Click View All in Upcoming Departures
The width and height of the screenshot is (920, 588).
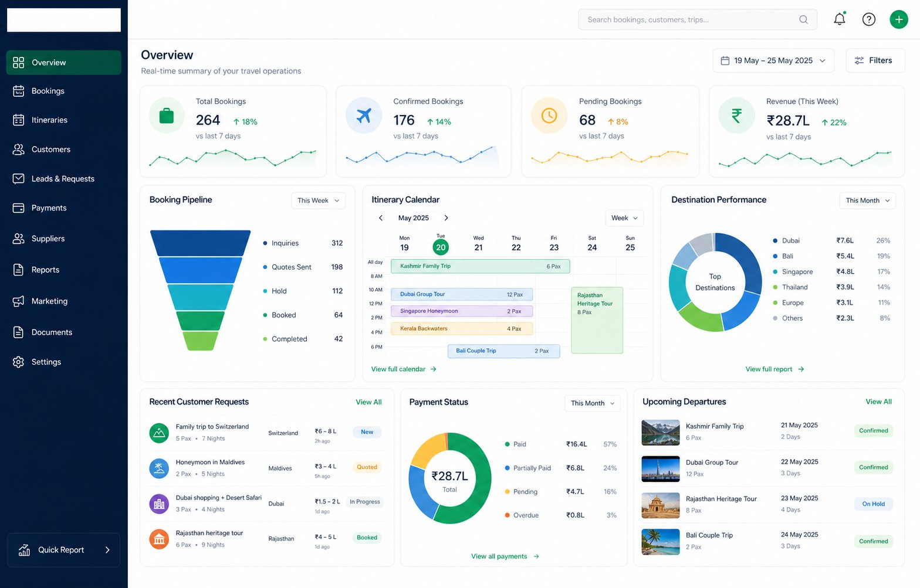(878, 402)
